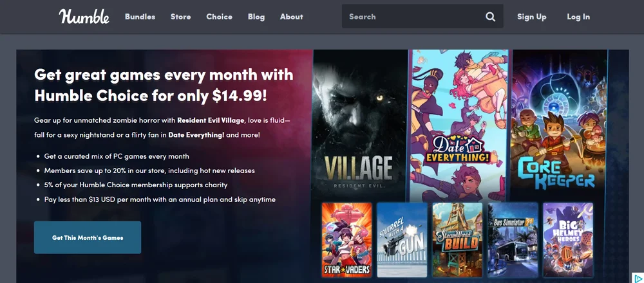Open the Bundles menu item
The height and width of the screenshot is (283, 644).
click(140, 17)
